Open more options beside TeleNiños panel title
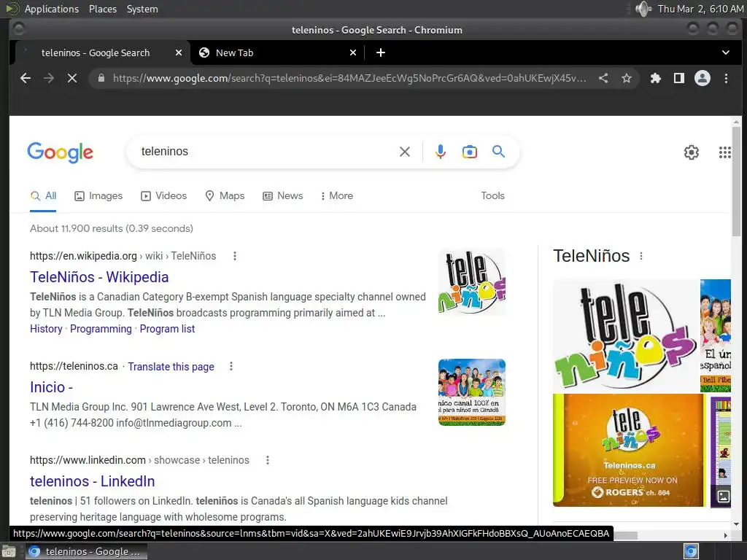This screenshot has height=560, width=747. point(641,256)
